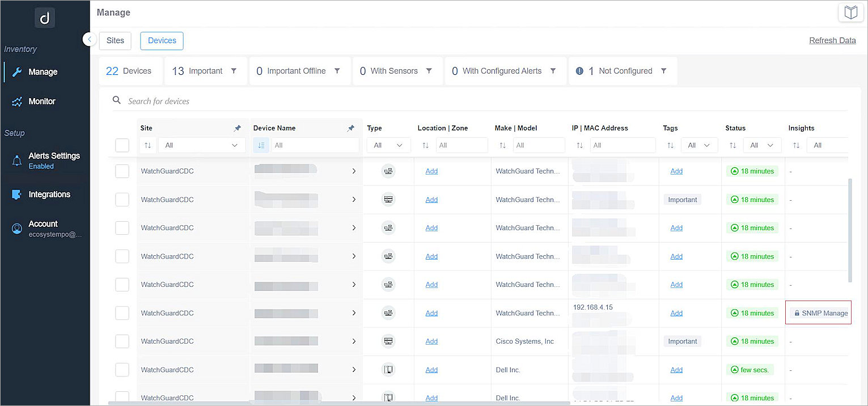This screenshot has width=868, height=406.
Task: Click the search magnifier icon
Action: click(x=116, y=100)
